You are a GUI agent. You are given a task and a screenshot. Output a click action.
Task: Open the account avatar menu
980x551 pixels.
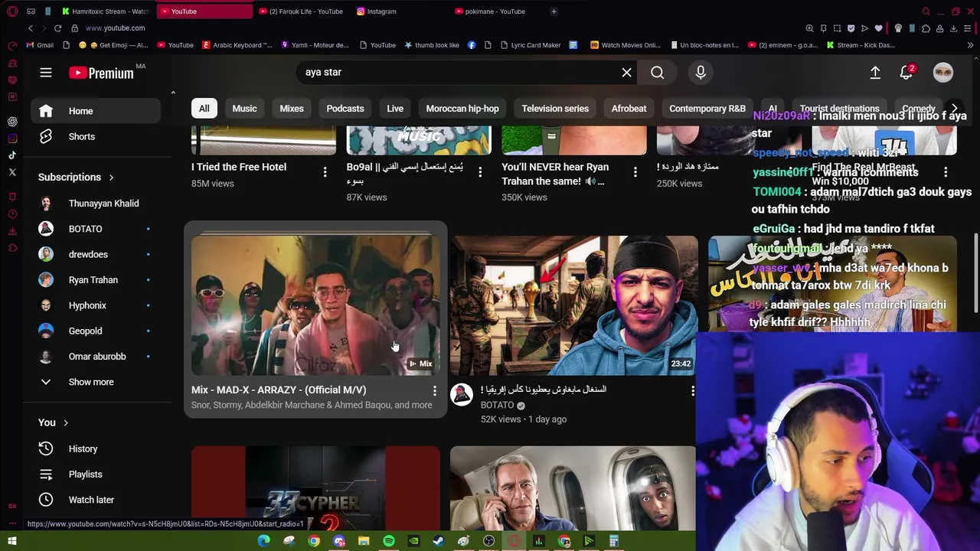[943, 72]
